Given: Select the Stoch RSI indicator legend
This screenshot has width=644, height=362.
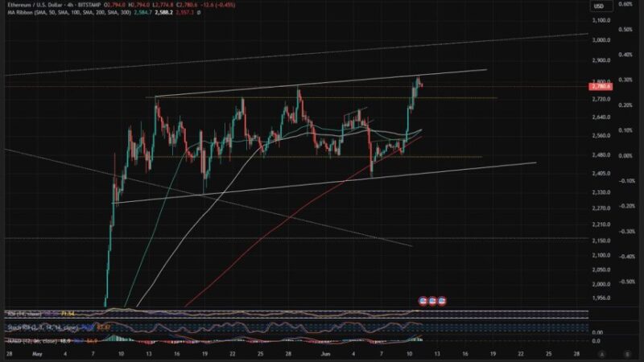Looking at the screenshot, I should pos(42,327).
